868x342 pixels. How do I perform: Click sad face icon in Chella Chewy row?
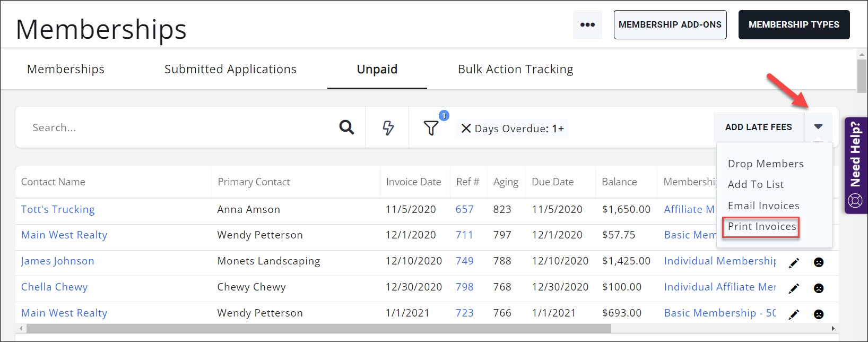click(x=819, y=288)
